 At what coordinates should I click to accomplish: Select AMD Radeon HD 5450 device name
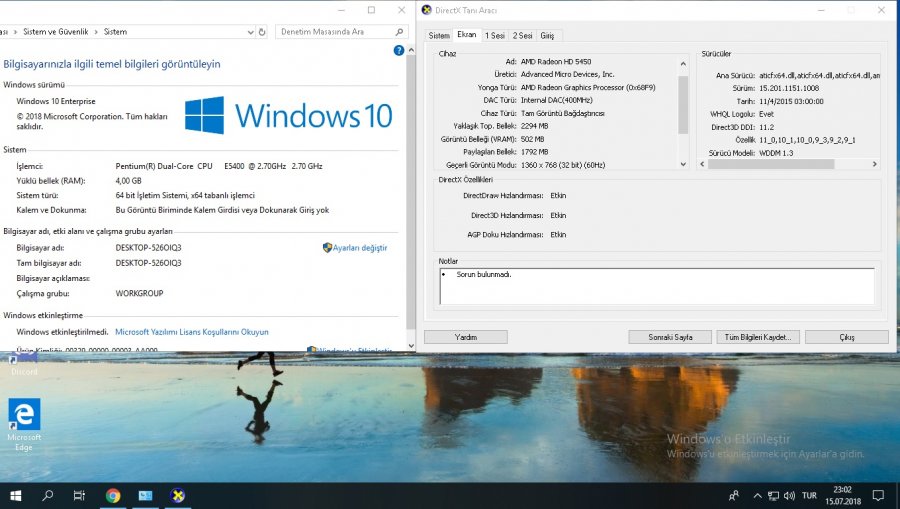coord(556,61)
